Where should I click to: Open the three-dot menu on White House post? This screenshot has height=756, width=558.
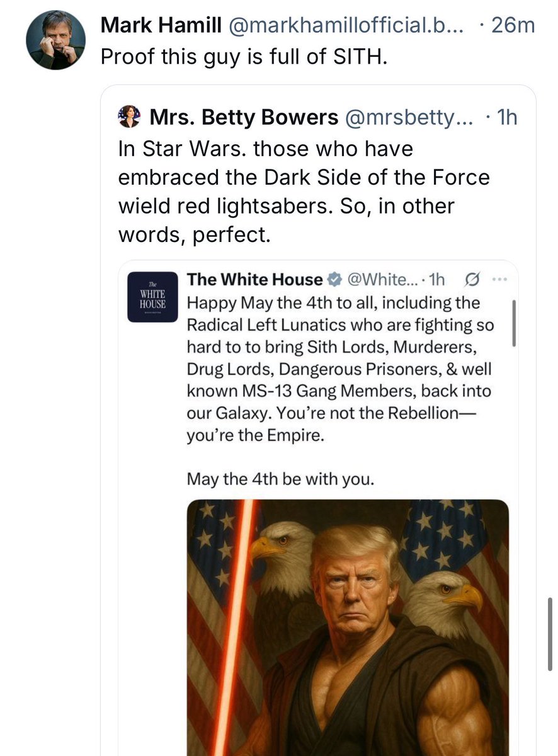click(x=498, y=279)
